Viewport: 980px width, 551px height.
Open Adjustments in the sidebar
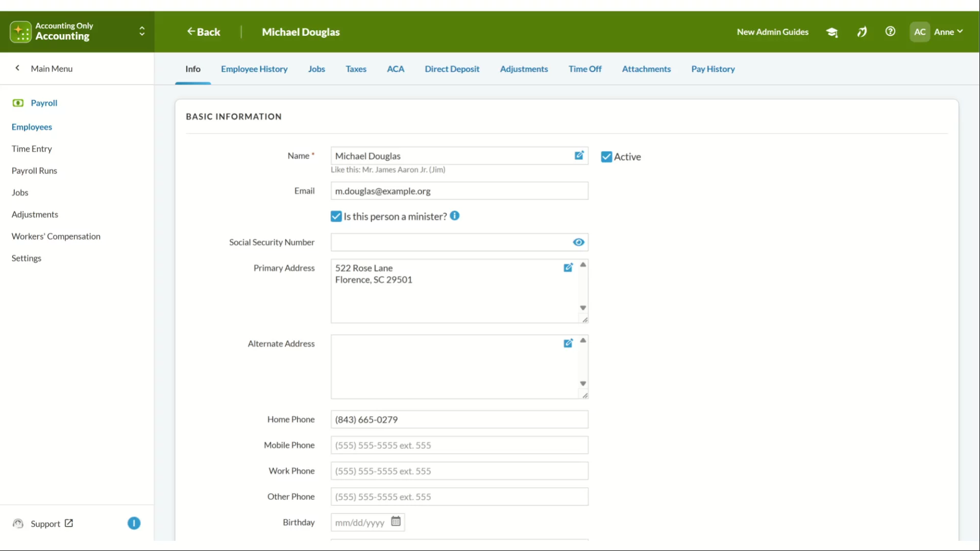tap(35, 215)
